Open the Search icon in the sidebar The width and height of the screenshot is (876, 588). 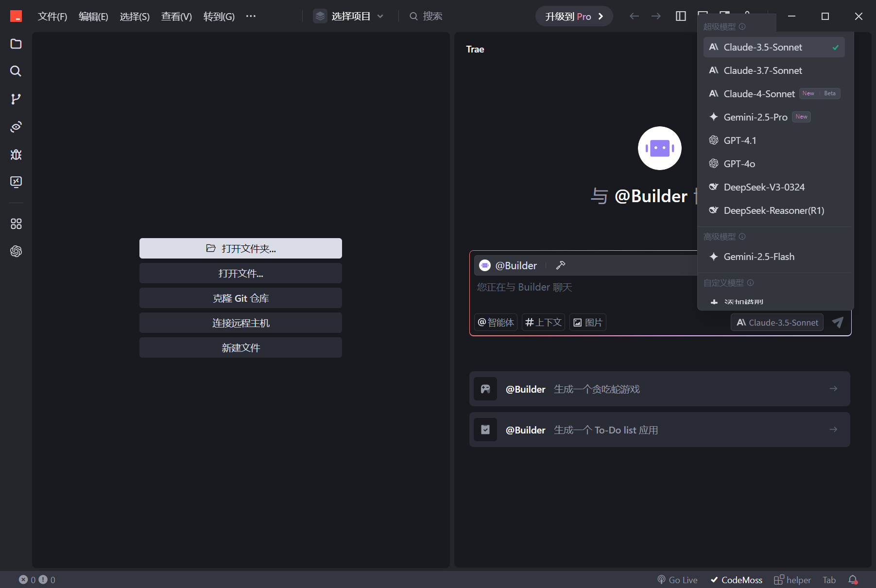coord(16,71)
